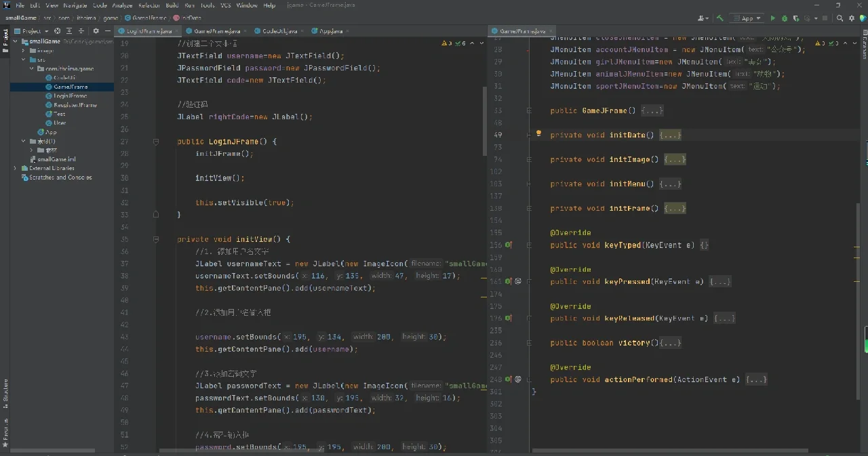
Task: Expand External Libraries node
Action: [x=16, y=168]
